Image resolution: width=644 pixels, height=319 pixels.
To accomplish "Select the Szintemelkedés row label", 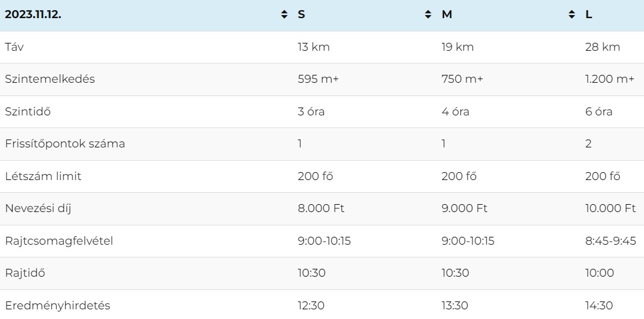I will 50,79.
